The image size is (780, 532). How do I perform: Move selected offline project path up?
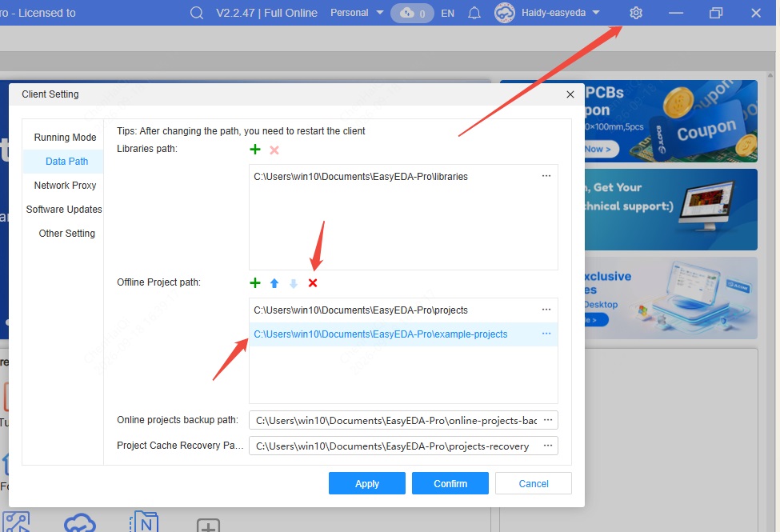coord(274,283)
